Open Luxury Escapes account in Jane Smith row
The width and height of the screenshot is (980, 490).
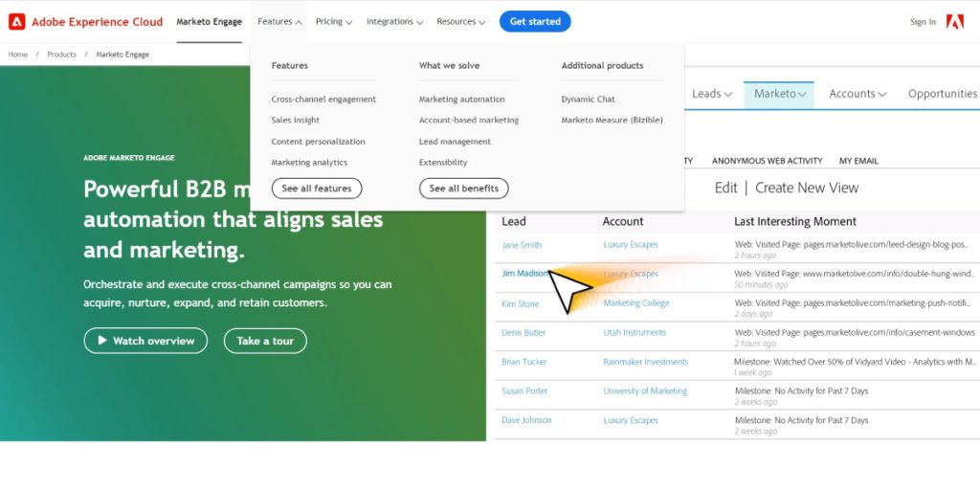tap(631, 245)
